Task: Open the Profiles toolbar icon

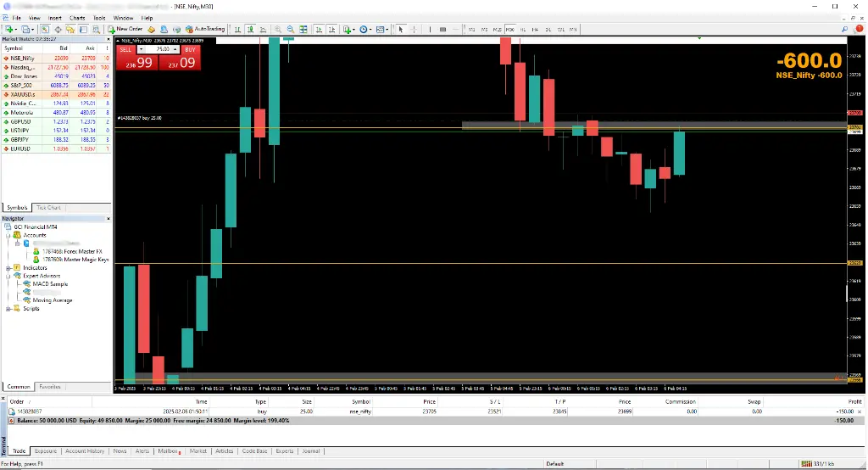Action: [25, 29]
